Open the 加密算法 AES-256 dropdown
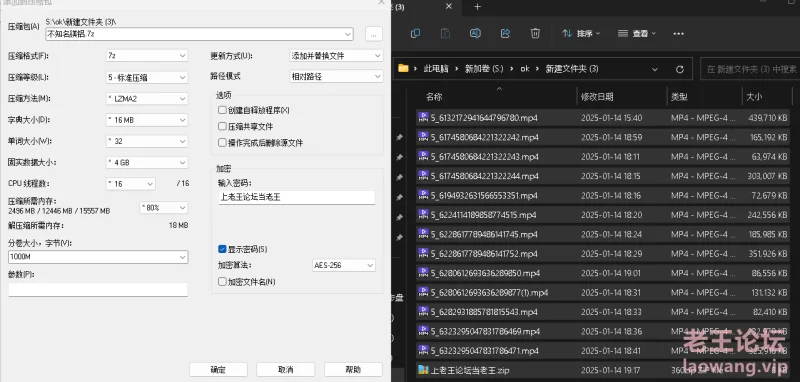Screen dimensions: 800x382 [x=344, y=265]
